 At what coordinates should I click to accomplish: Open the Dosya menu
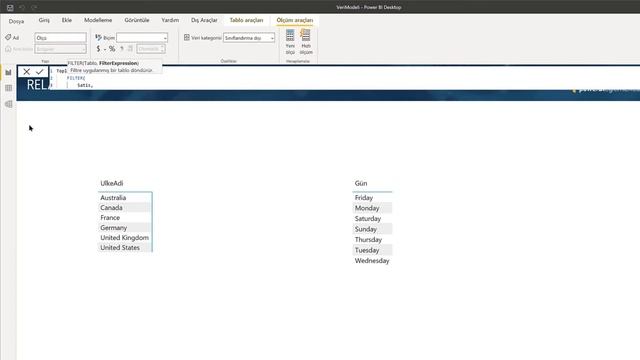click(x=16, y=21)
